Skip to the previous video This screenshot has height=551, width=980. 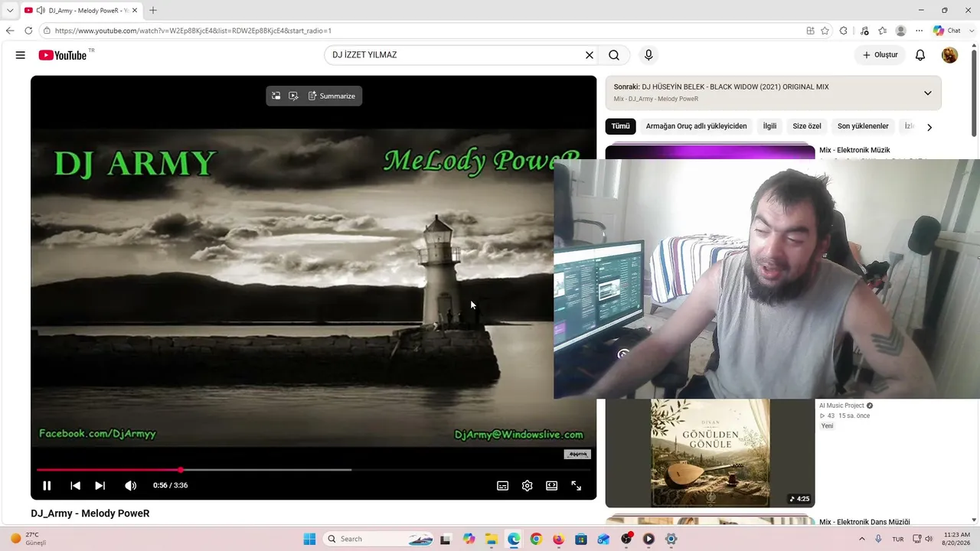click(75, 485)
